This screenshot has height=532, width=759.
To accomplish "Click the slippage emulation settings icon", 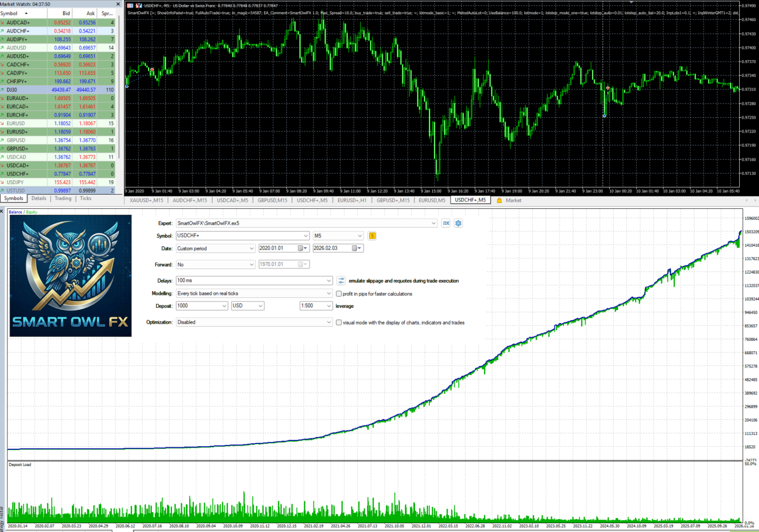I will tap(341, 280).
